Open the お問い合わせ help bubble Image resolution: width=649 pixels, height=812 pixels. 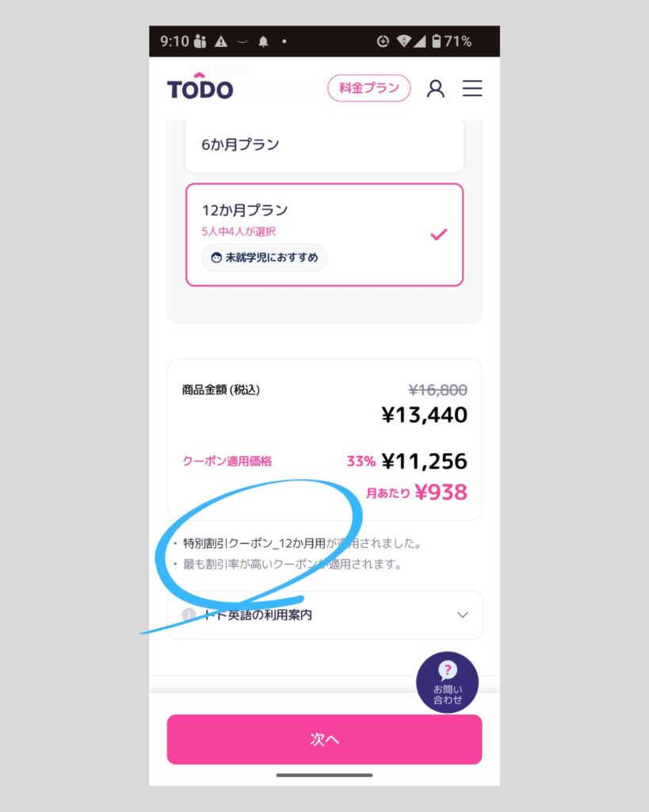[x=447, y=682]
